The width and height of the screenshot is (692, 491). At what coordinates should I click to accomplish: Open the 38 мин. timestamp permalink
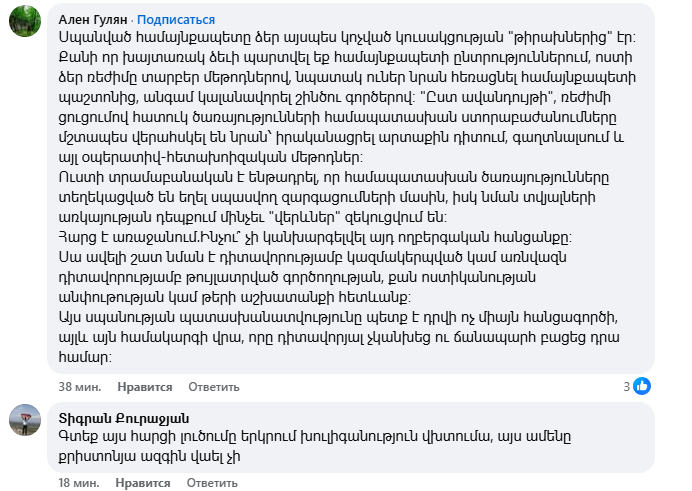click(x=78, y=387)
